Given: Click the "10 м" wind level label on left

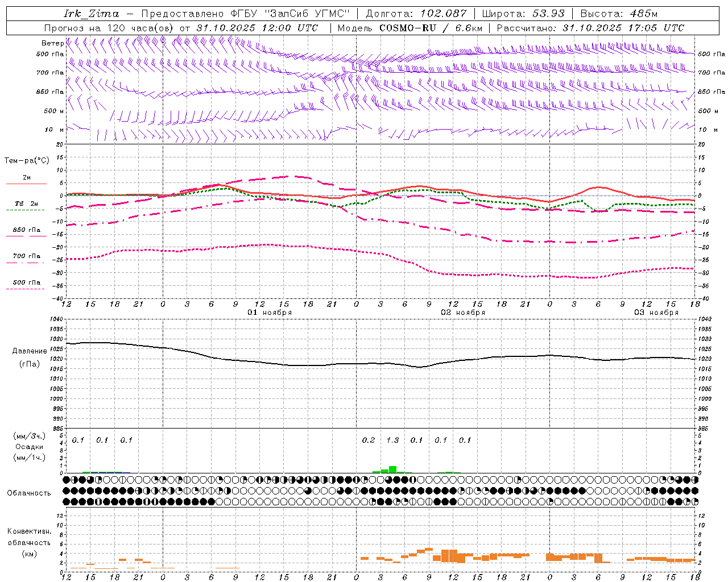Looking at the screenshot, I should 54,130.
